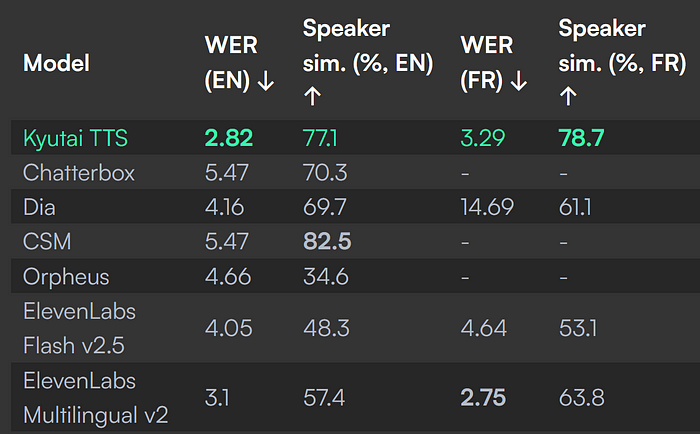The height and width of the screenshot is (434, 700).
Task: Click the WER (EN) header text
Action: tap(231, 63)
